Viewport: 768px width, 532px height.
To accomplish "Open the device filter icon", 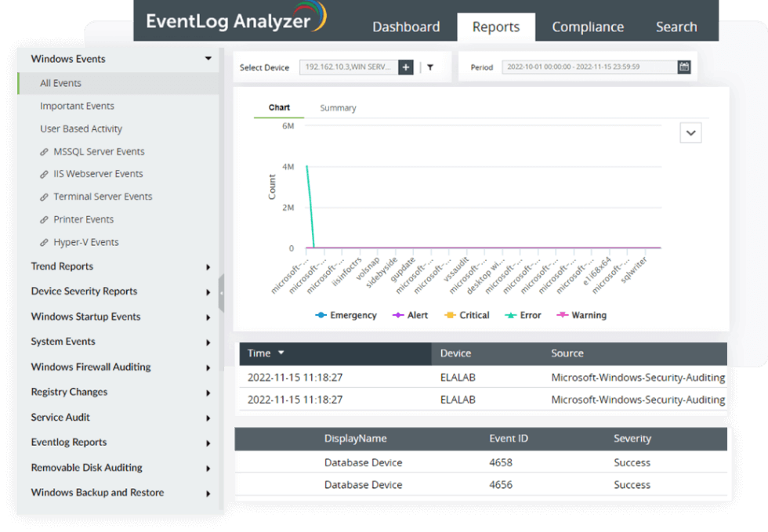I will click(429, 67).
